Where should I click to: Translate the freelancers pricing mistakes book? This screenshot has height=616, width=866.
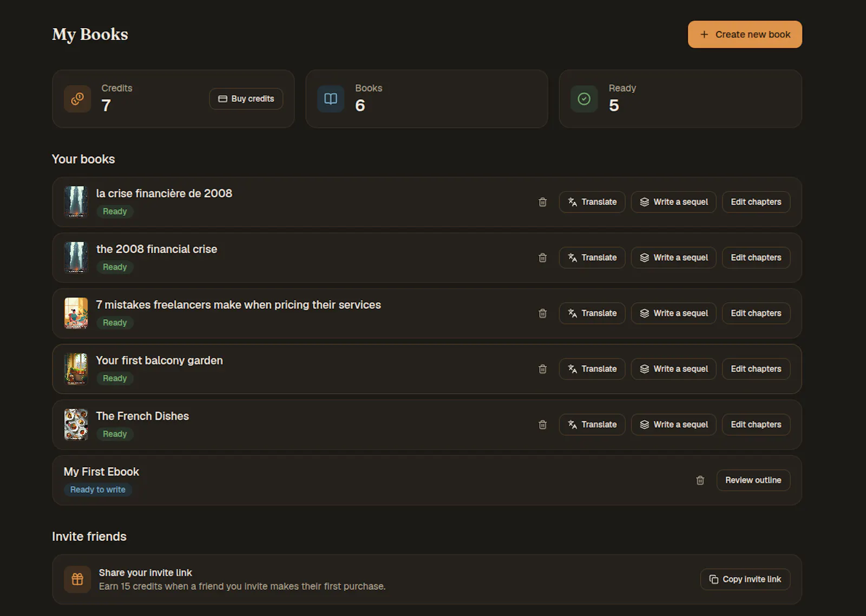592,313
